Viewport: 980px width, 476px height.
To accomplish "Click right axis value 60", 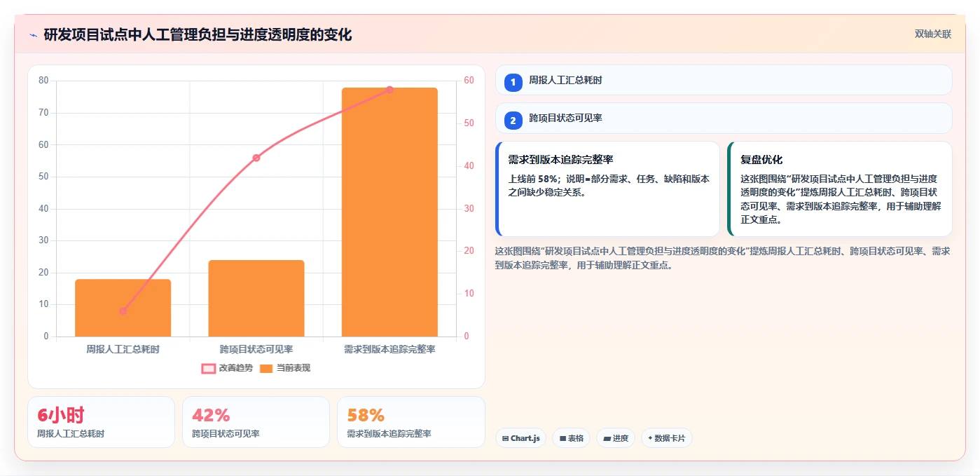I will (469, 81).
